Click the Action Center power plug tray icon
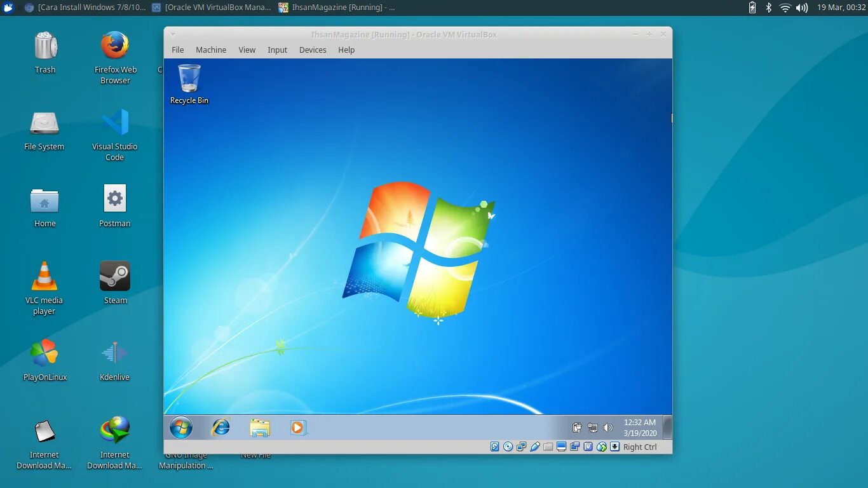868x488 pixels. [577, 428]
